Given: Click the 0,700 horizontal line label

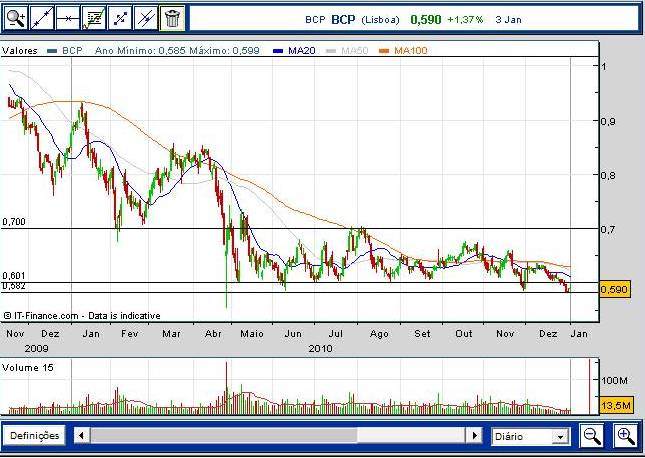Looking at the screenshot, I should 14,222.
